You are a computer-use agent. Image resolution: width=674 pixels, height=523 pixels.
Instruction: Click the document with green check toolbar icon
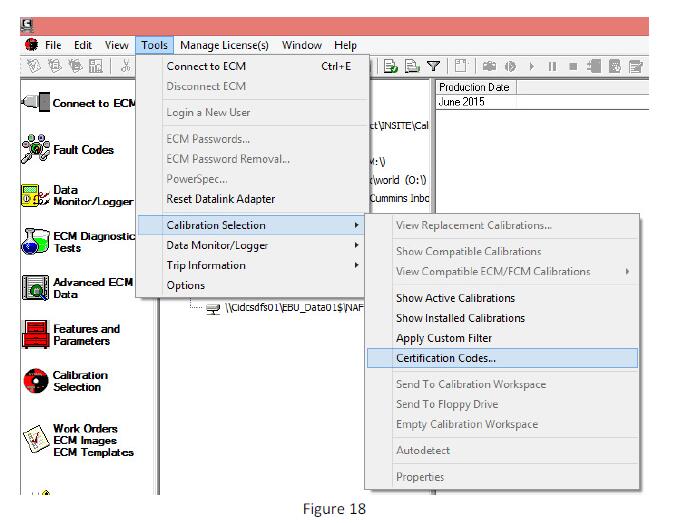[390, 66]
